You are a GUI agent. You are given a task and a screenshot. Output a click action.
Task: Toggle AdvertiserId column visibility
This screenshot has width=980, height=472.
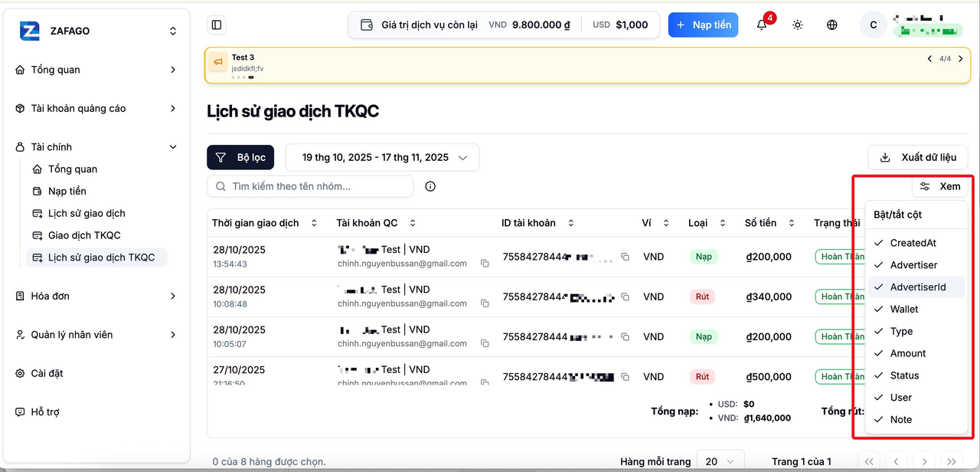click(916, 287)
